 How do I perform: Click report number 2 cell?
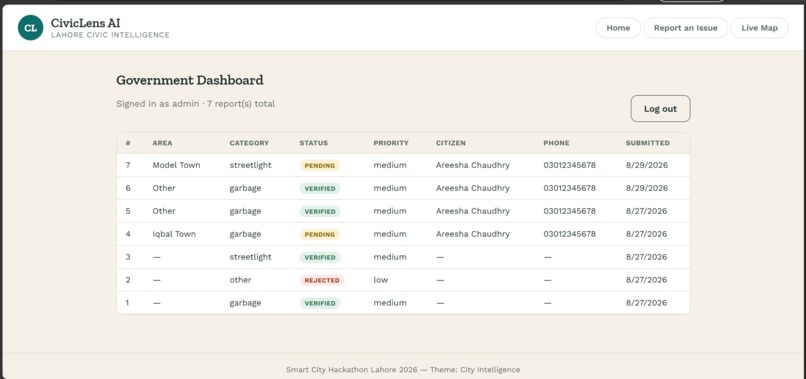click(128, 280)
